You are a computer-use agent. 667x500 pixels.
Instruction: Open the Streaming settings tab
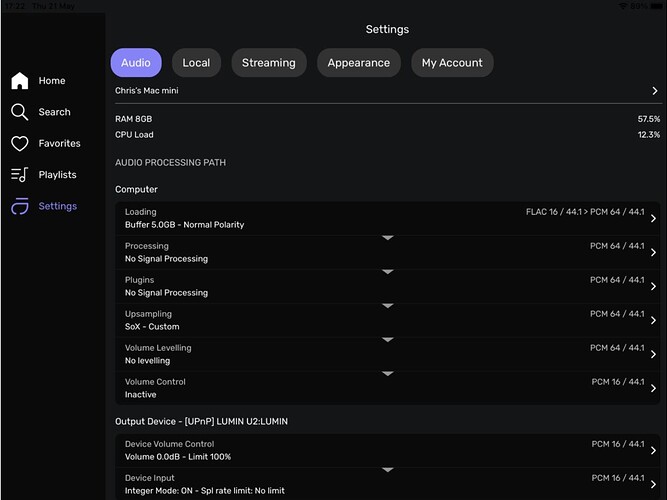point(269,63)
